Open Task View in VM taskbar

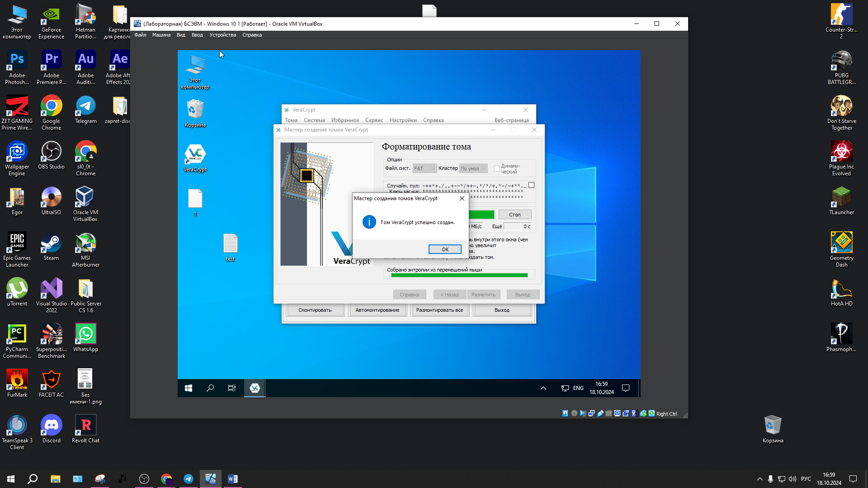tap(232, 388)
